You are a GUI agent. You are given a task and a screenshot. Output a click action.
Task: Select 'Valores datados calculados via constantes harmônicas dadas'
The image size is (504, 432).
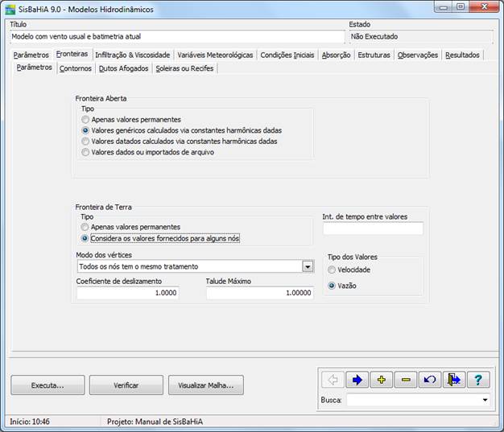(180, 142)
